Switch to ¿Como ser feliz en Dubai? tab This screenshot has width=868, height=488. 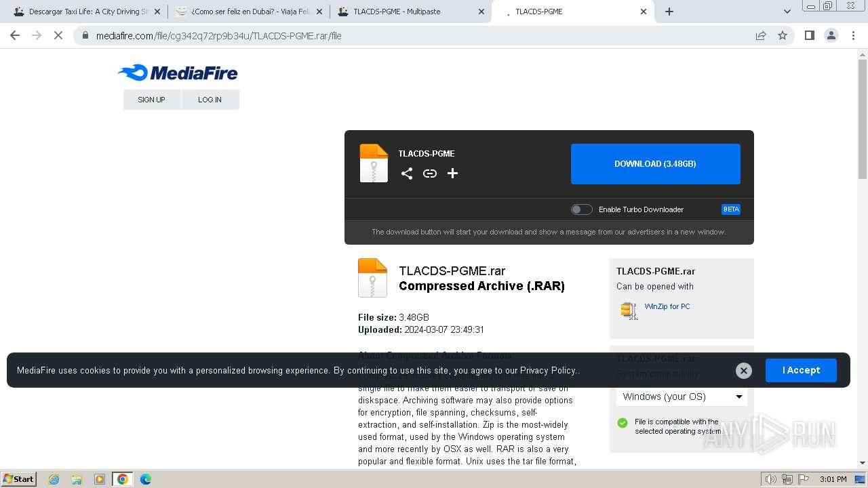click(x=248, y=12)
